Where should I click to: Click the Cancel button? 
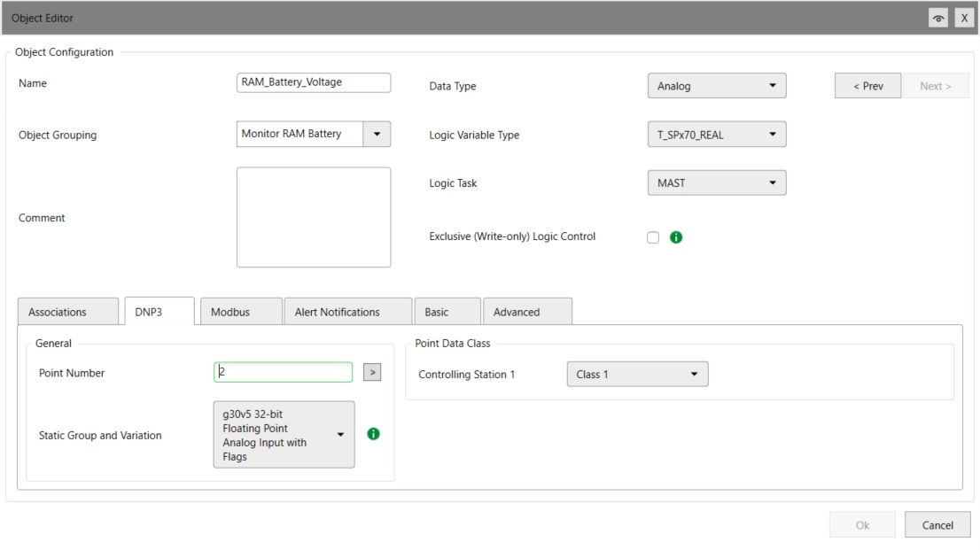click(937, 525)
